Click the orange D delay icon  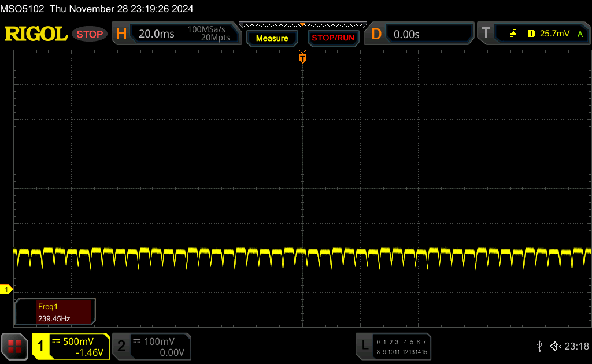tap(376, 34)
